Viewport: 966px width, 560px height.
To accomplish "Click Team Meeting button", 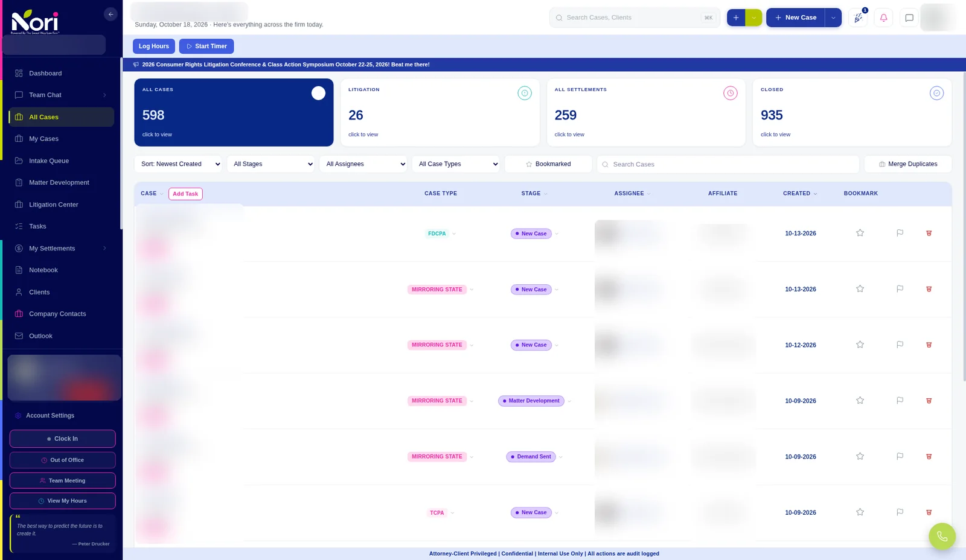I will [63, 480].
